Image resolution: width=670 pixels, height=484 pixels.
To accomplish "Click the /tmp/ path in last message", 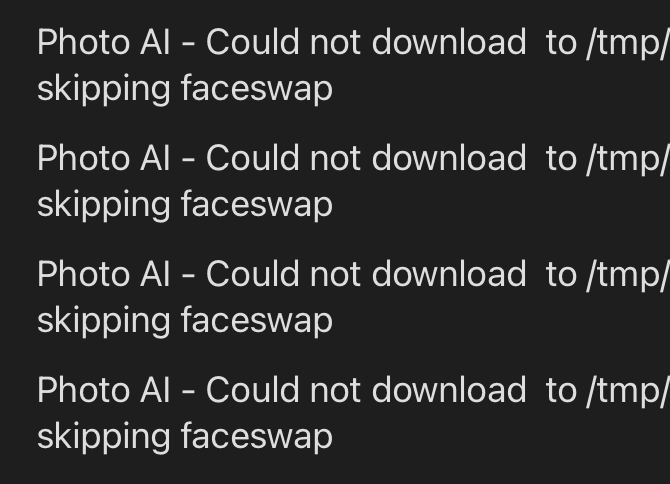I will click(628, 391).
